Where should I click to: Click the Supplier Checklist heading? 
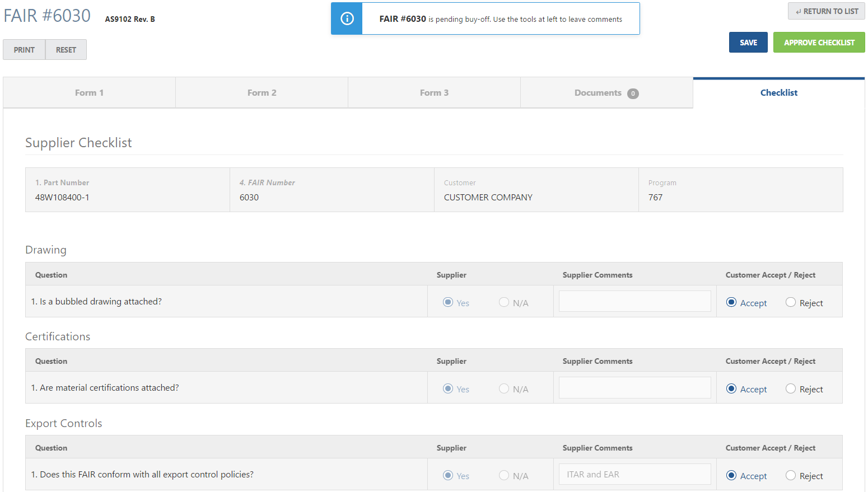(x=78, y=143)
